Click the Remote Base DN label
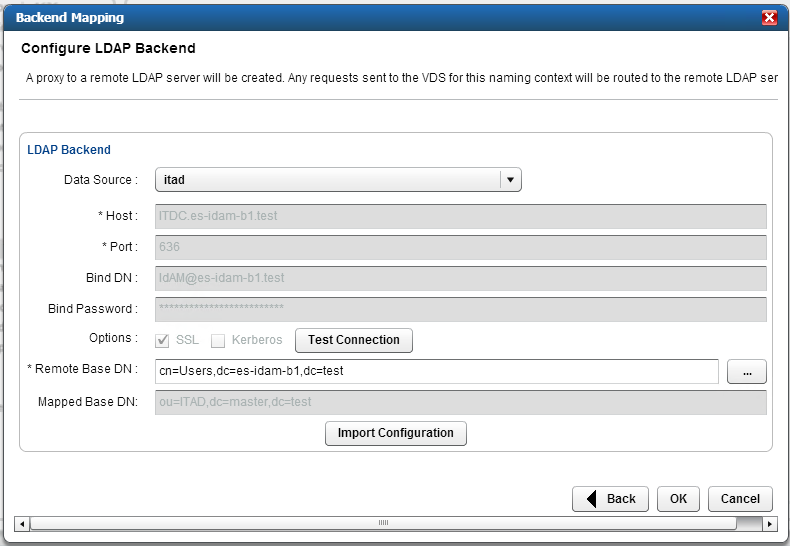Screen dimensions: 790x551 click(x=82, y=369)
